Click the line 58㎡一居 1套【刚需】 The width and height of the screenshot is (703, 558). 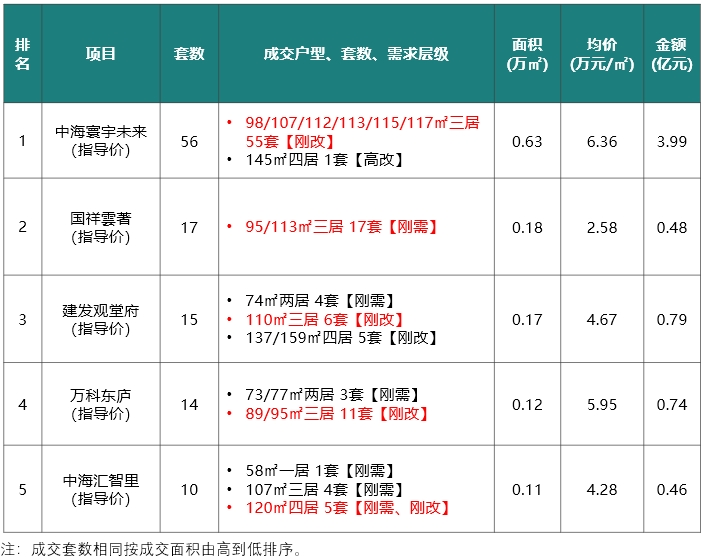click(x=320, y=471)
